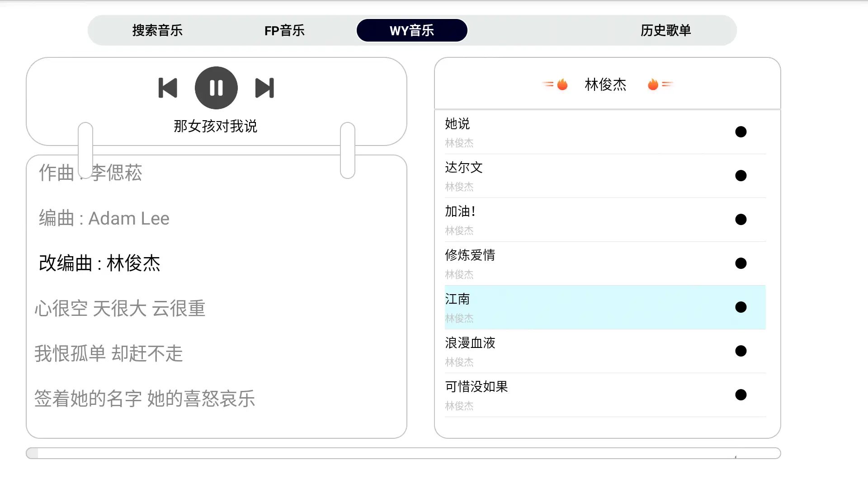Image resolution: width=868 pixels, height=488 pixels.
Task: Click the black dot beside 江南
Action: click(741, 307)
